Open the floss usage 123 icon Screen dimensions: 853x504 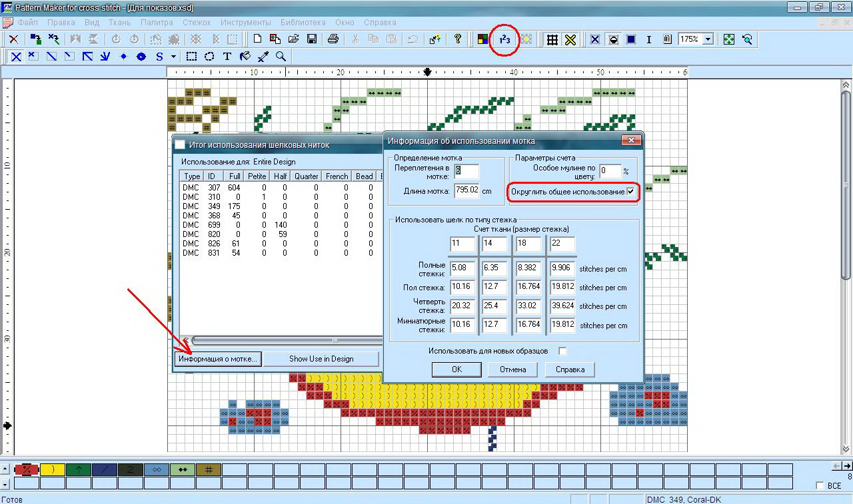(x=504, y=39)
